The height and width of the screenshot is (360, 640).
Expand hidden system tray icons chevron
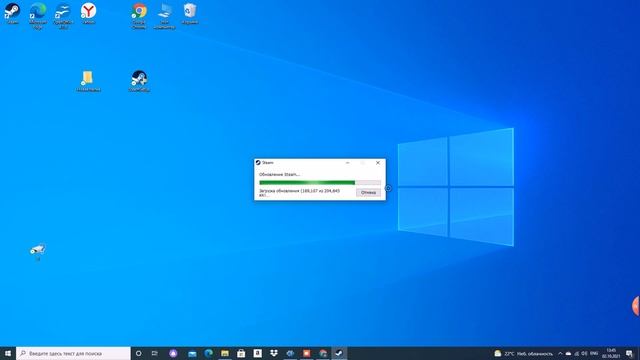pyautogui.click(x=560, y=353)
